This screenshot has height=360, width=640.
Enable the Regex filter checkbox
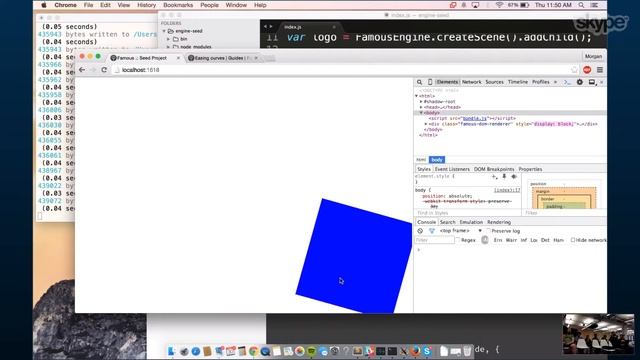(458, 240)
